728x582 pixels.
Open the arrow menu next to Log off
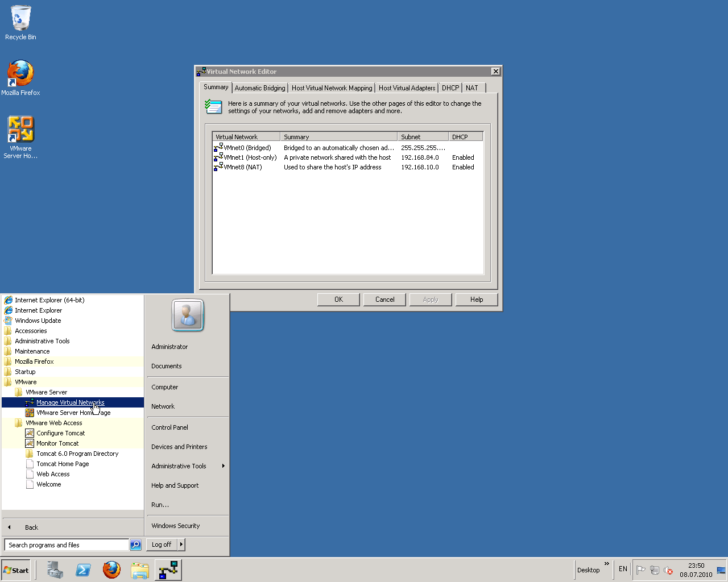[181, 544]
